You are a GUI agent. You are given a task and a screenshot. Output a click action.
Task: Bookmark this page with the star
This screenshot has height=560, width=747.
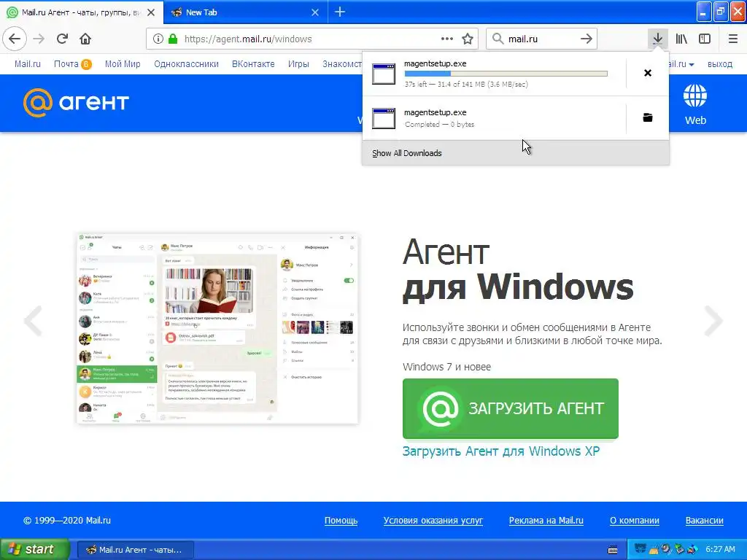point(468,39)
